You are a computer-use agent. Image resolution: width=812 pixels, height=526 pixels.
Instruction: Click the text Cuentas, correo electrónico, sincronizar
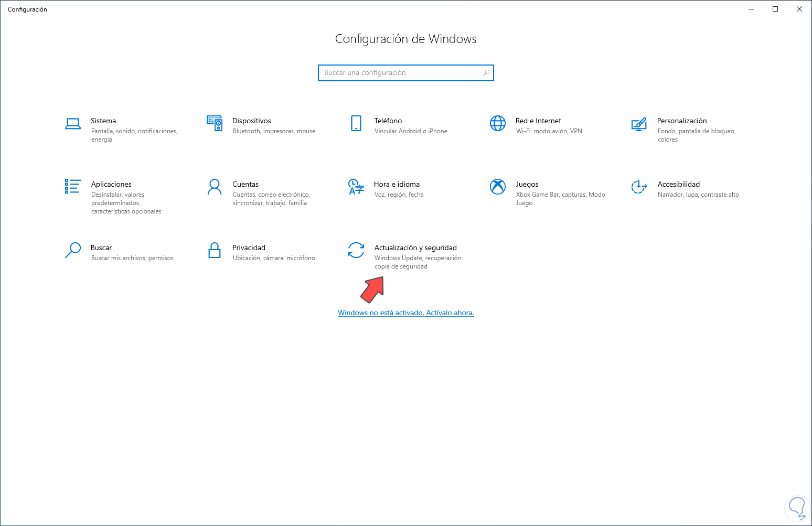[x=271, y=199]
